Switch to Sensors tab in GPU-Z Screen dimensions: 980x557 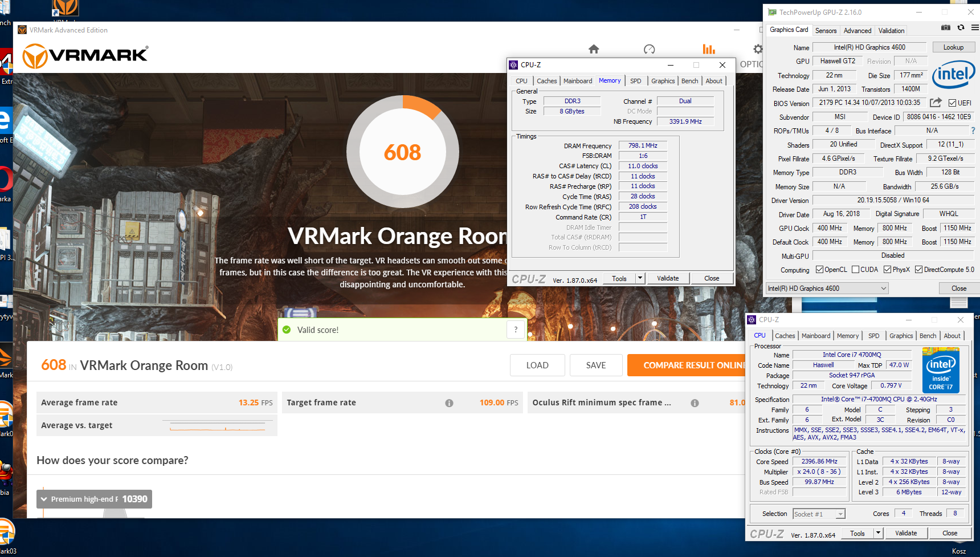[826, 31]
